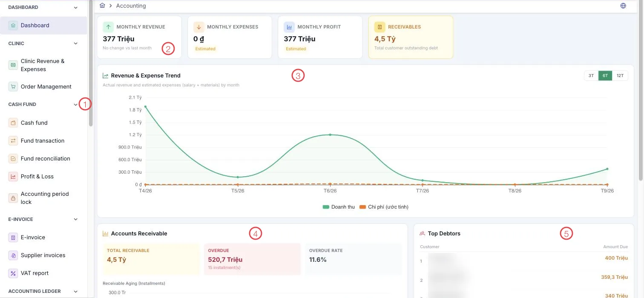Open the Dashboard sidebar icon
This screenshot has height=298, width=644.
click(x=13, y=26)
